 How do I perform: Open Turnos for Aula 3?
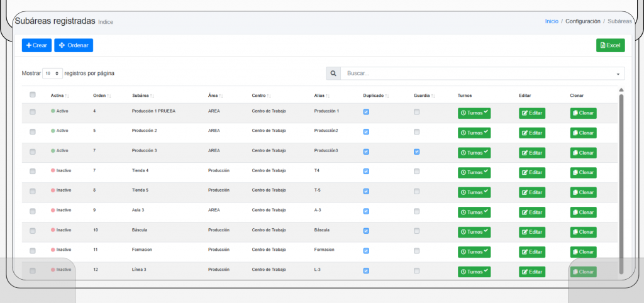click(x=474, y=212)
